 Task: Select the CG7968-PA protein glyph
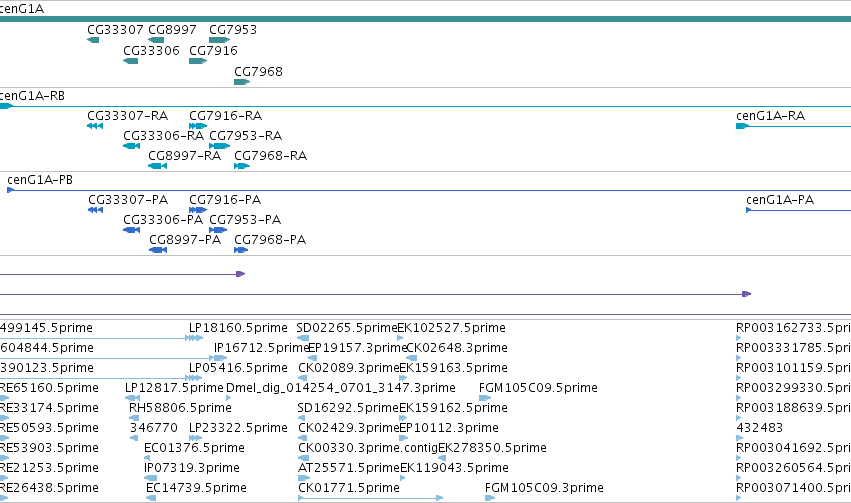pyautogui.click(x=241, y=250)
